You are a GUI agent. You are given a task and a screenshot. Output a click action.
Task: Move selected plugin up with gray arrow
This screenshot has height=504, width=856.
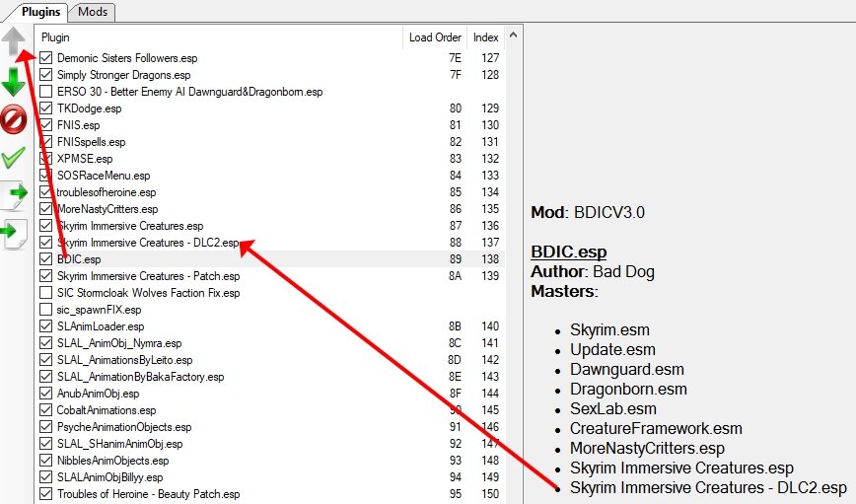(13, 42)
